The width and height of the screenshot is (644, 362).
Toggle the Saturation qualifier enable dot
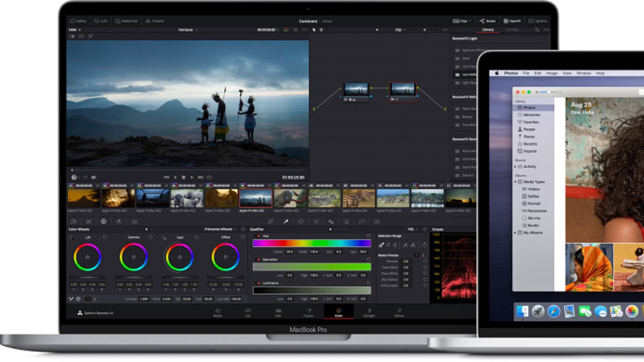point(258,259)
